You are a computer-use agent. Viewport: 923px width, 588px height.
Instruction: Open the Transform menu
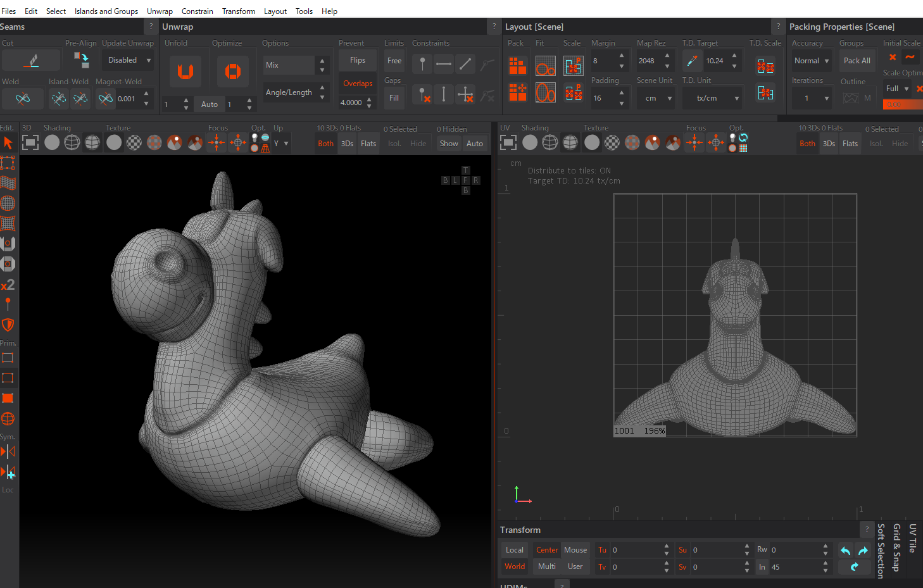(239, 11)
